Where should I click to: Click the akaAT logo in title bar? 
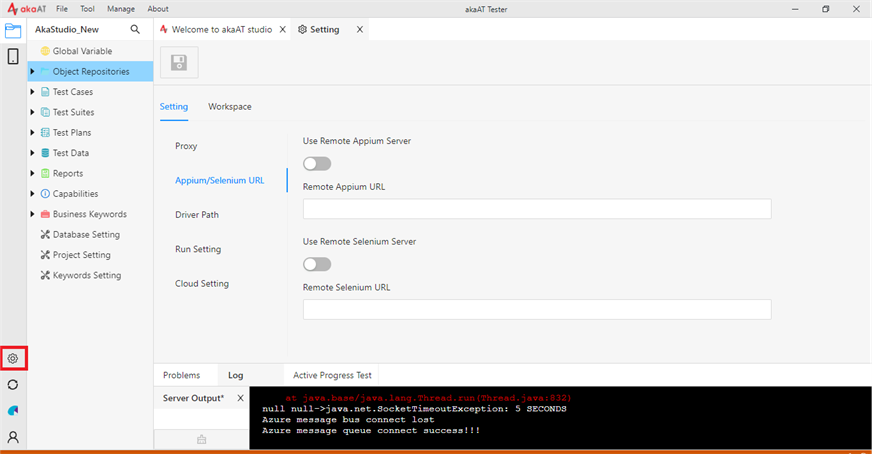(x=27, y=9)
